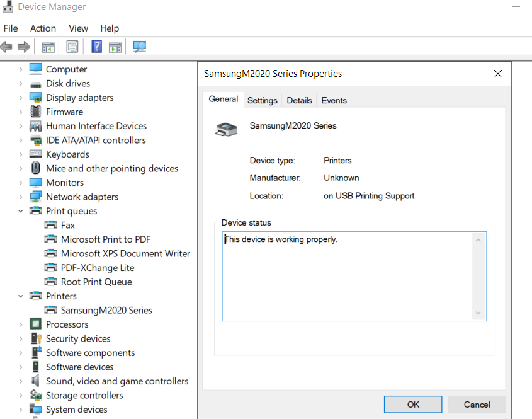The height and width of the screenshot is (419, 532).
Task: Click Scan for hardware changes monitor icon
Action: pos(139,47)
